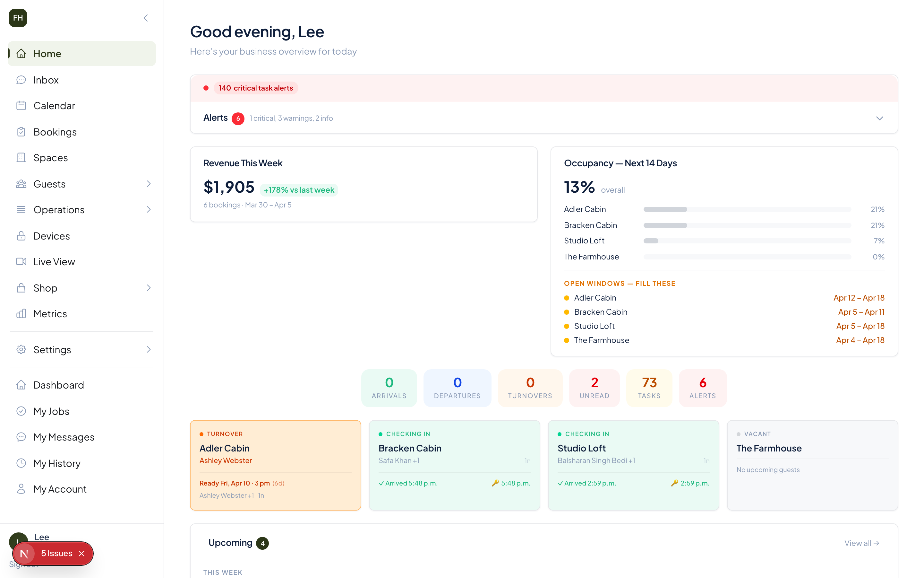Expand the Guests submenu arrow

click(x=149, y=184)
